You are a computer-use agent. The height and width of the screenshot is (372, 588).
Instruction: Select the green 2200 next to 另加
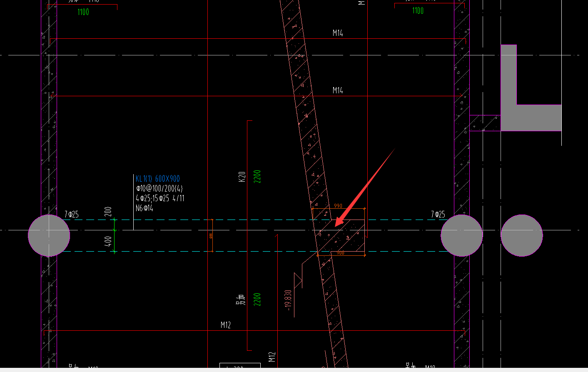click(x=257, y=299)
